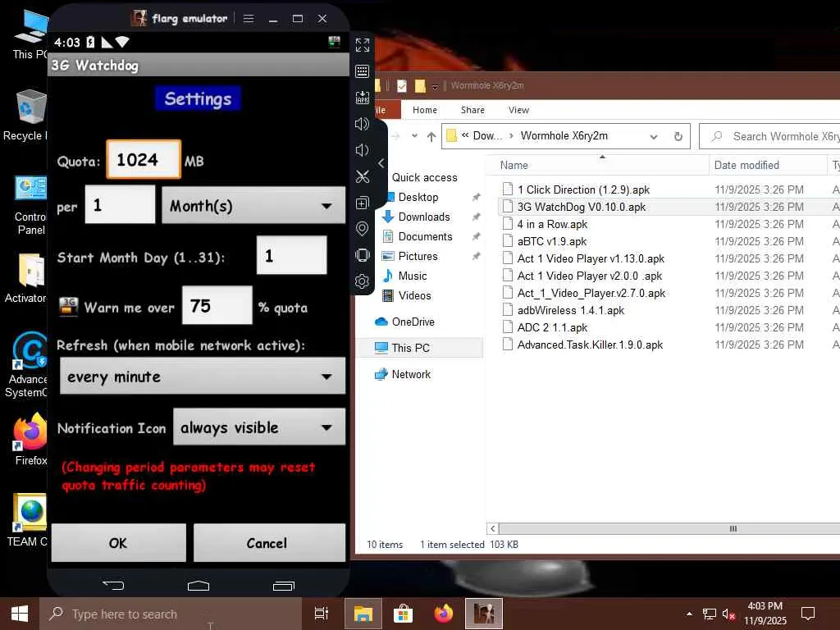The image size is (840, 630).
Task: Select Downloads in navigation pane
Action: [424, 217]
